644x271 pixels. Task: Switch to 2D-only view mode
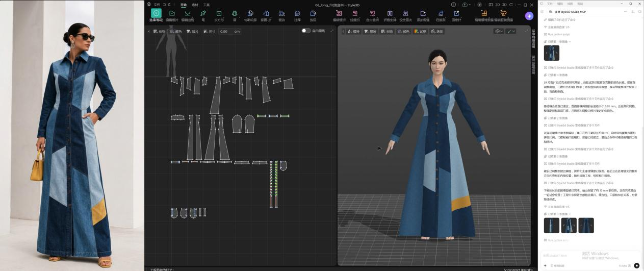click(x=497, y=5)
